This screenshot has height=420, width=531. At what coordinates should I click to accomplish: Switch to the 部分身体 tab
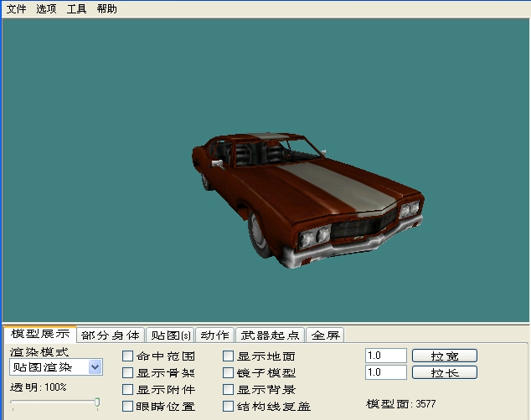[x=111, y=335]
